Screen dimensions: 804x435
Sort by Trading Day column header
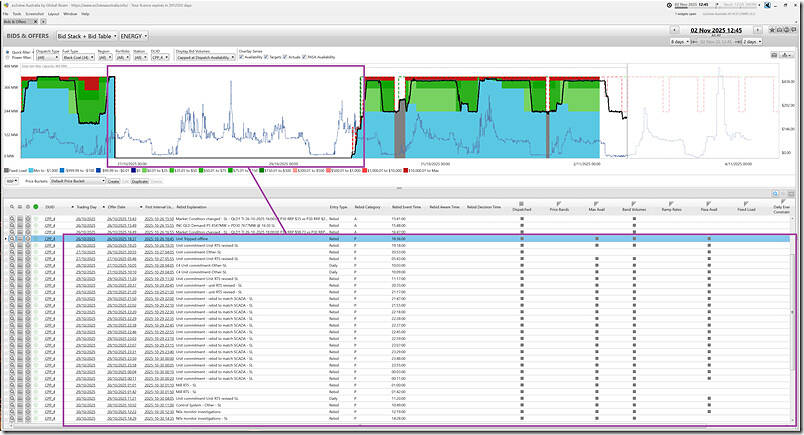pos(86,207)
